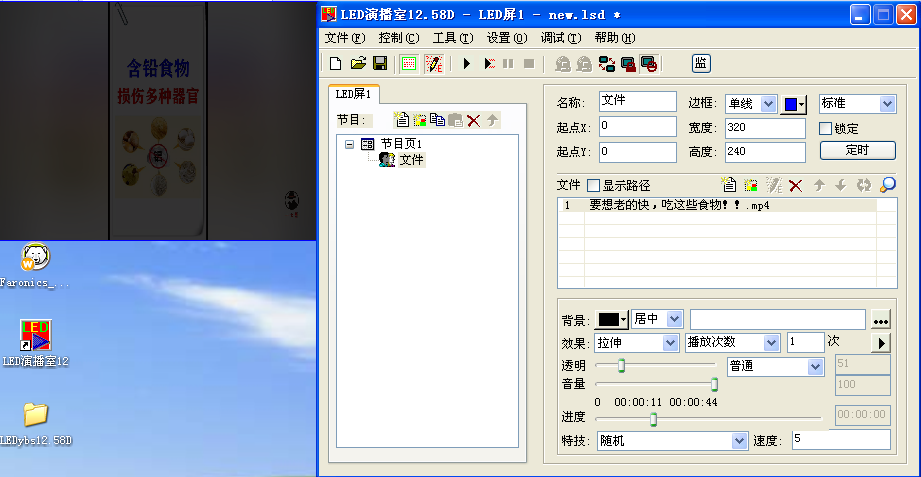Open a file with the folder toolbar icon
The width and height of the screenshot is (921, 477).
358,63
